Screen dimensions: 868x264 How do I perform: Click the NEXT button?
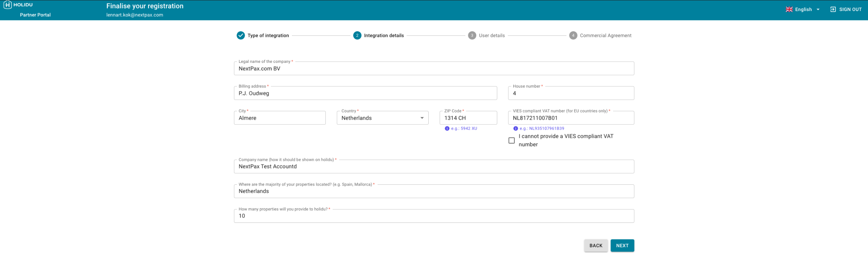click(622, 246)
